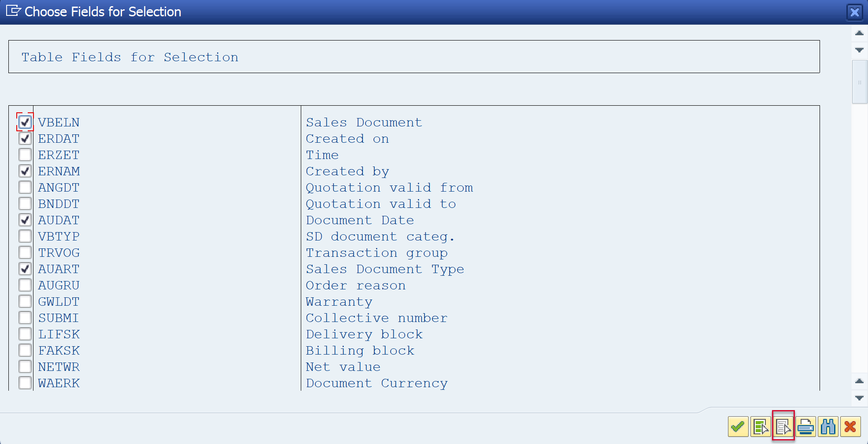868x444 pixels.
Task: Tick the ANGDT Quotation valid from checkbox
Action: 25,187
